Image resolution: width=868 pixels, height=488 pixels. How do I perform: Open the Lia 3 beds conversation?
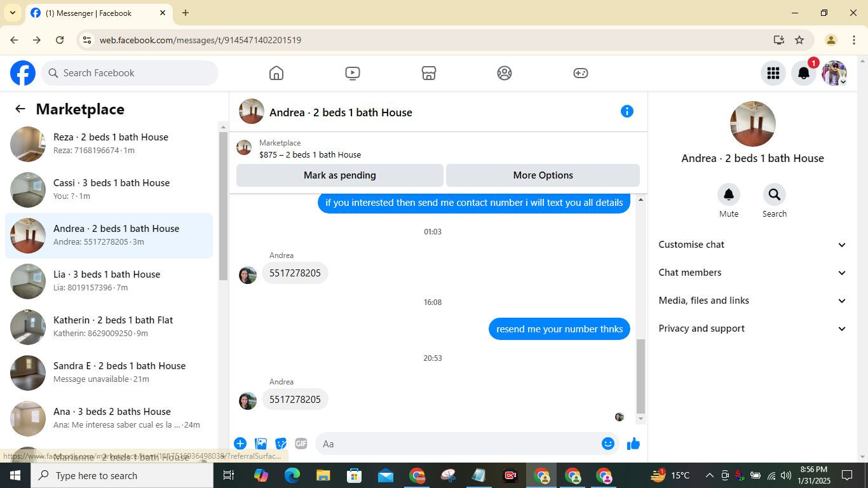coord(109,281)
